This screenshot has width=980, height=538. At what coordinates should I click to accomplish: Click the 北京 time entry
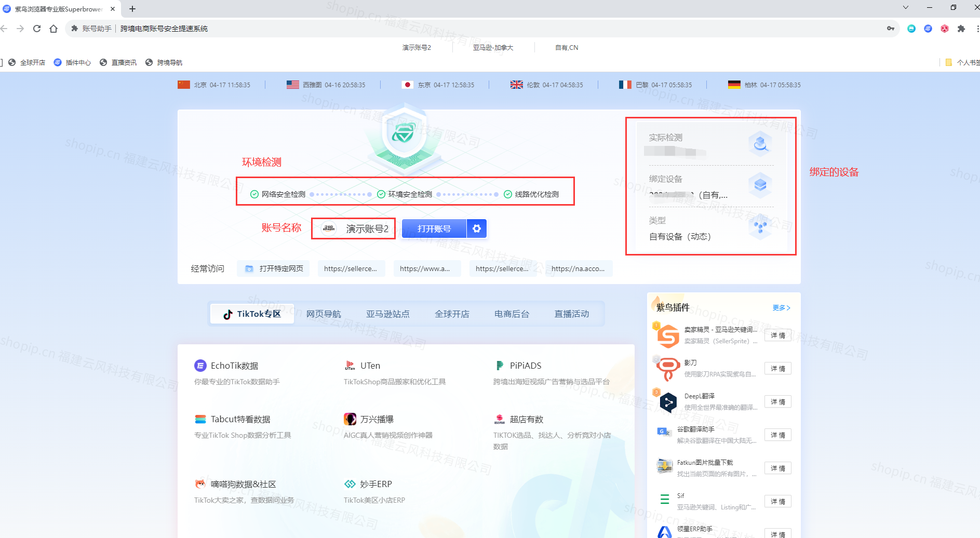click(214, 85)
